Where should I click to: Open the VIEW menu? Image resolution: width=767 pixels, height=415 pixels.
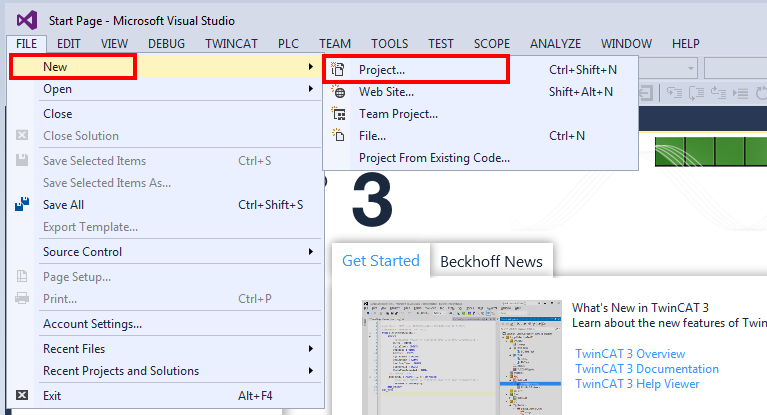pos(114,44)
